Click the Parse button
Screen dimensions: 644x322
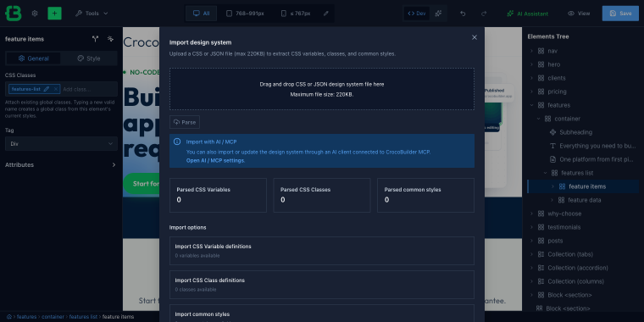(185, 122)
